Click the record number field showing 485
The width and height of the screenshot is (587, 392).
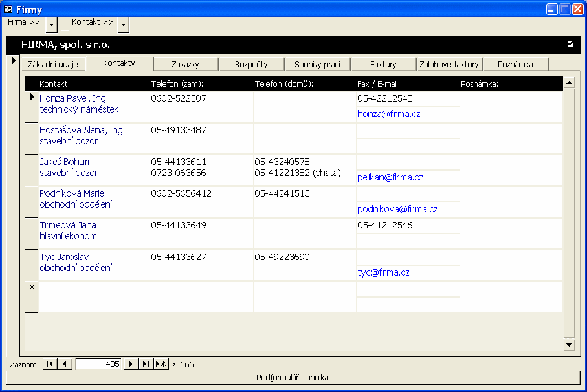98,364
